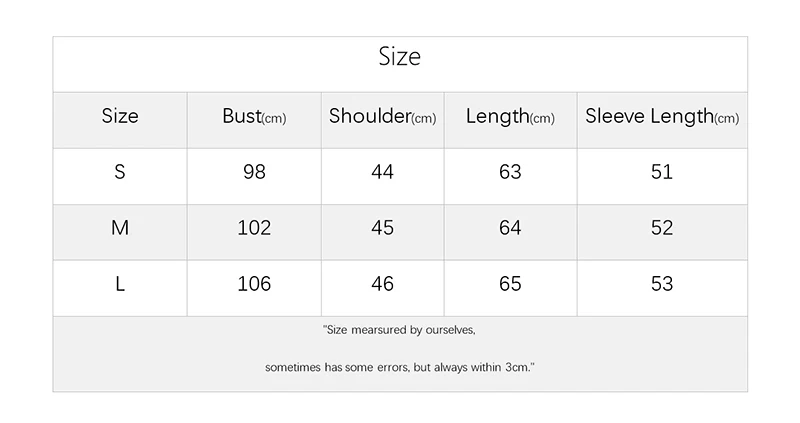This screenshot has width=800, height=423.
Task: Select the M size row label
Action: pyautogui.click(x=120, y=228)
